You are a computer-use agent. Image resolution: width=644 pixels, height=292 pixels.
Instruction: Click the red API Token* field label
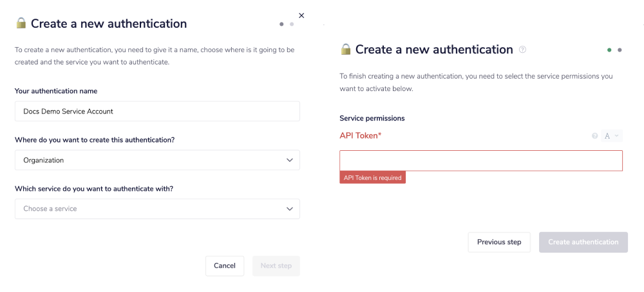360,135
